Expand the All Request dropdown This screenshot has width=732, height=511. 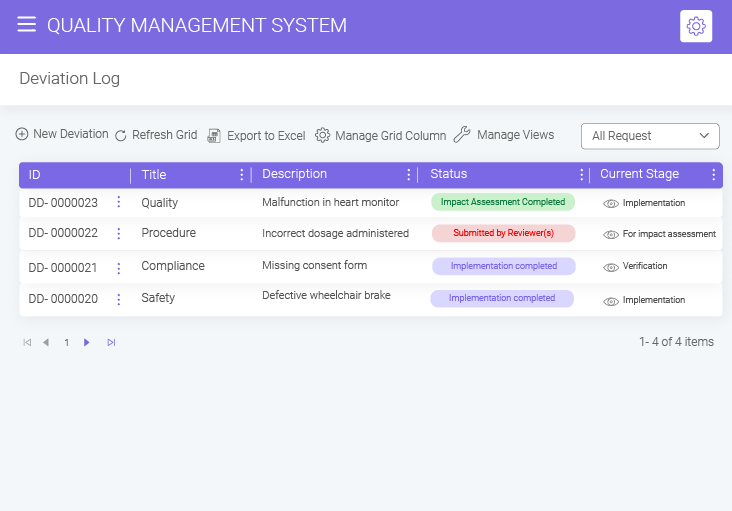point(650,136)
